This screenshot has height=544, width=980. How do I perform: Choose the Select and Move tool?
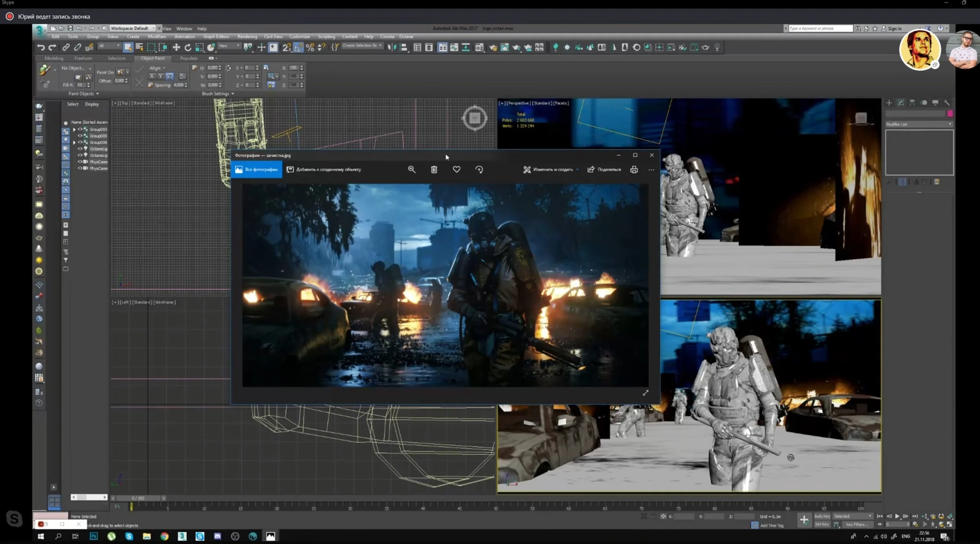click(x=176, y=47)
